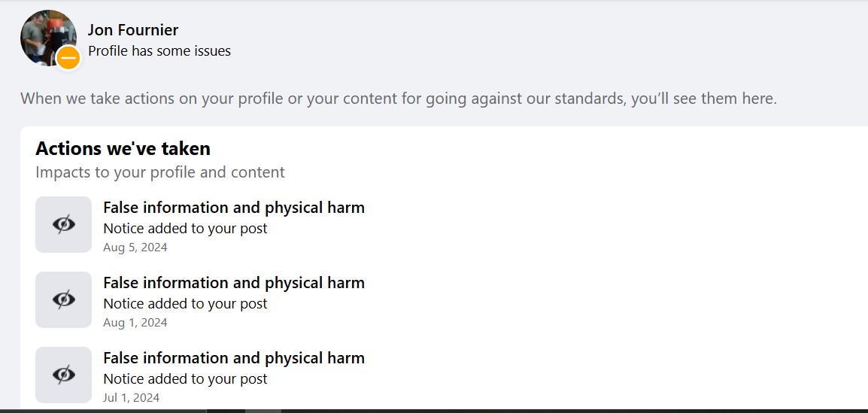
Task: Click the Aug 1, 2024 date
Action: [135, 323]
